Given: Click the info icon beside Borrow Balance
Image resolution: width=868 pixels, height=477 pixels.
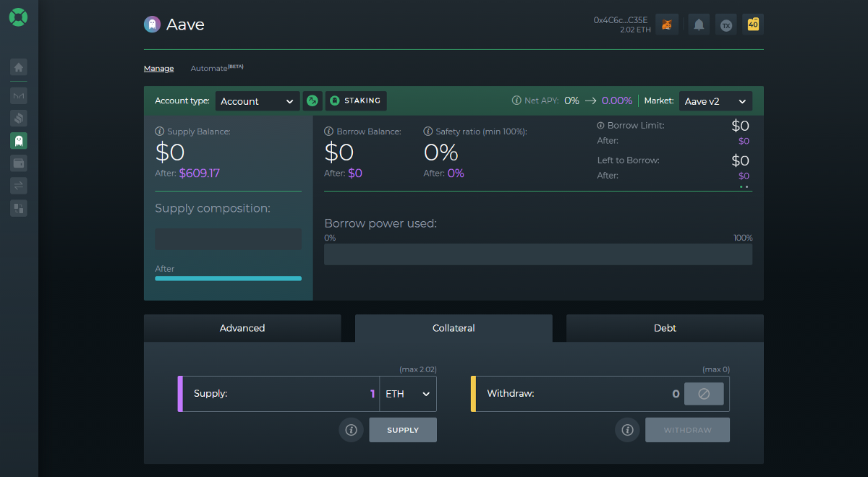Looking at the screenshot, I should coord(329,132).
